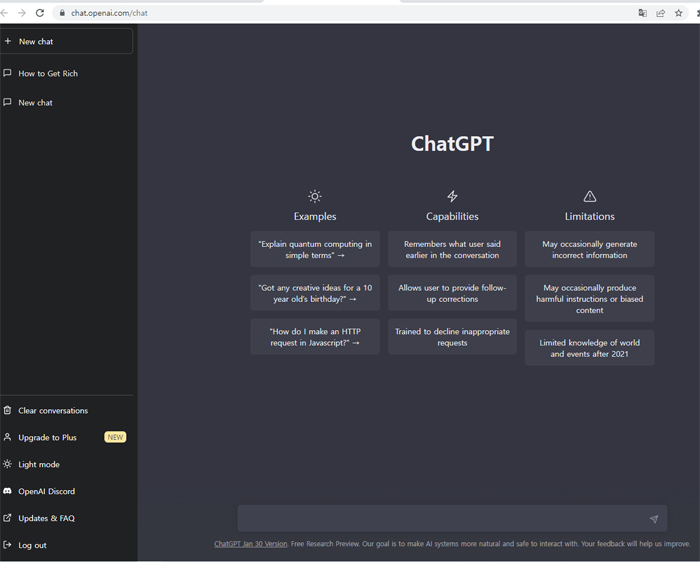Click the log out arrow icon
The width and height of the screenshot is (700, 562).
click(x=7, y=545)
